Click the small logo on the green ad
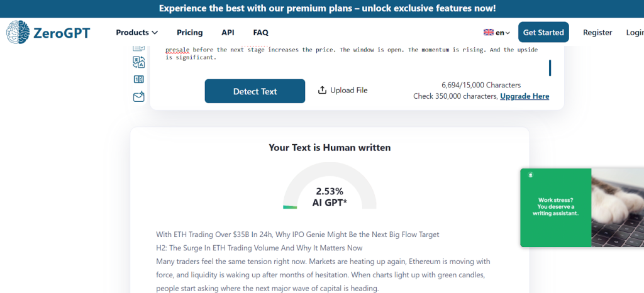The width and height of the screenshot is (644, 293). pyautogui.click(x=531, y=175)
